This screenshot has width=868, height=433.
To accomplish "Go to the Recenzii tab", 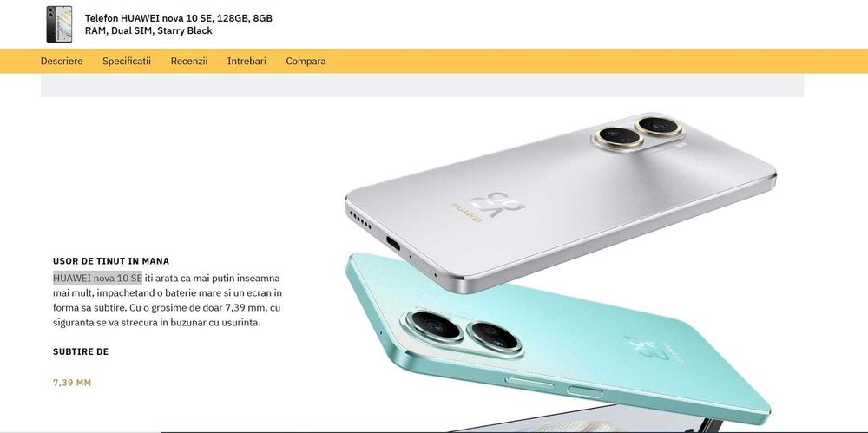I will point(188,61).
